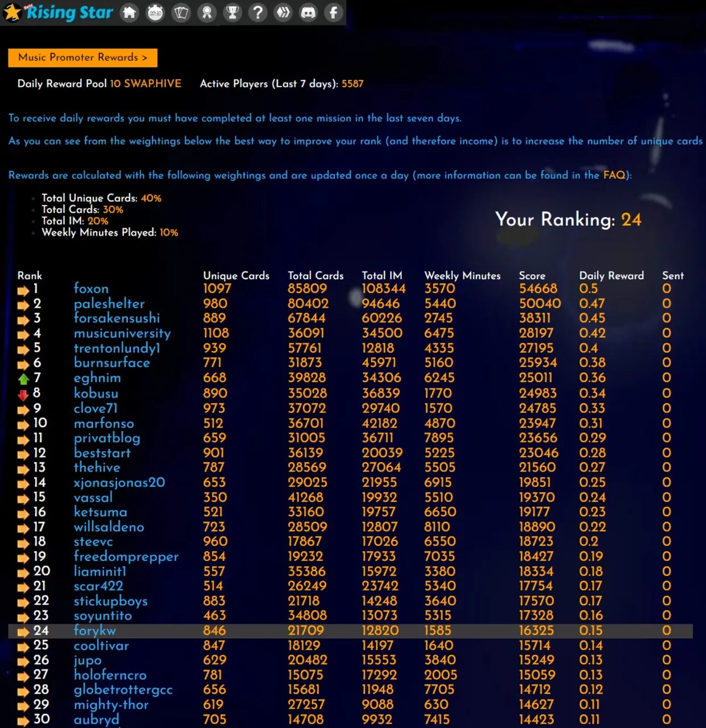
Task: Click the active players count 5587
Action: (352, 84)
